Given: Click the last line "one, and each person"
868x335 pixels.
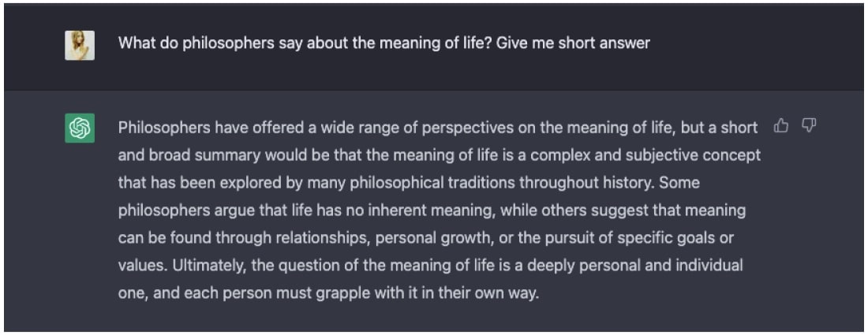Looking at the screenshot, I should pos(327,294).
